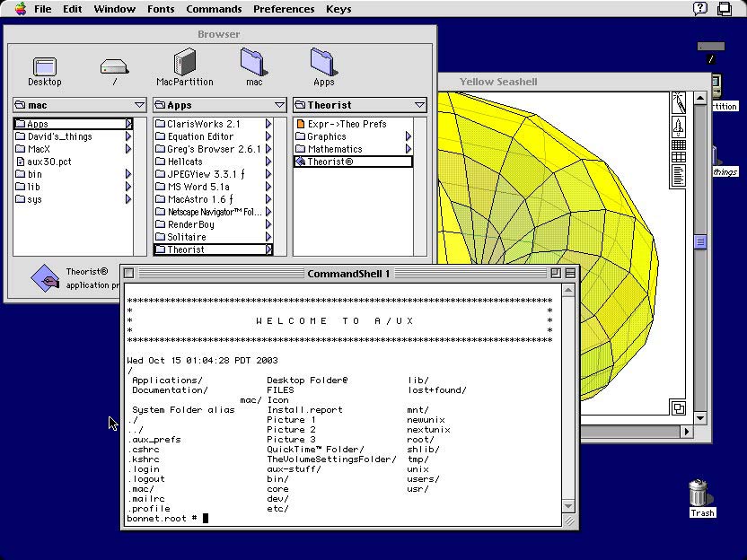The height and width of the screenshot is (560, 747).
Task: Click Yellow Seashell horizontal scroll right arrow
Action: click(x=687, y=432)
